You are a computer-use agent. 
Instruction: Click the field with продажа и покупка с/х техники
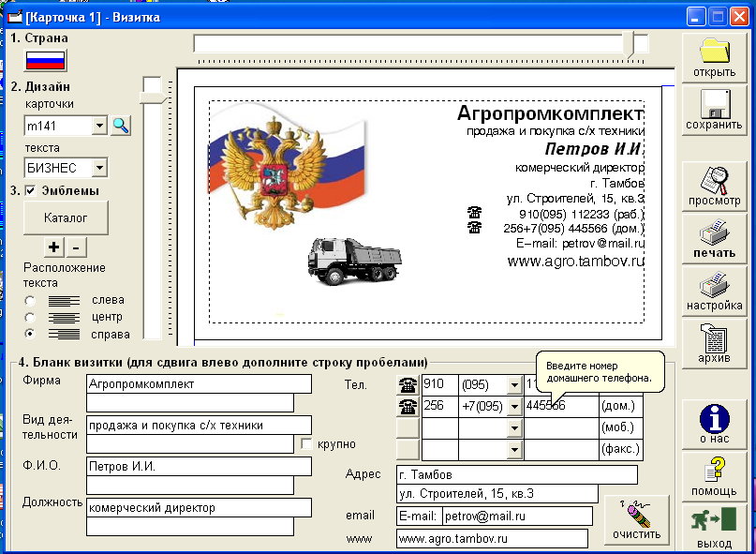point(200,426)
